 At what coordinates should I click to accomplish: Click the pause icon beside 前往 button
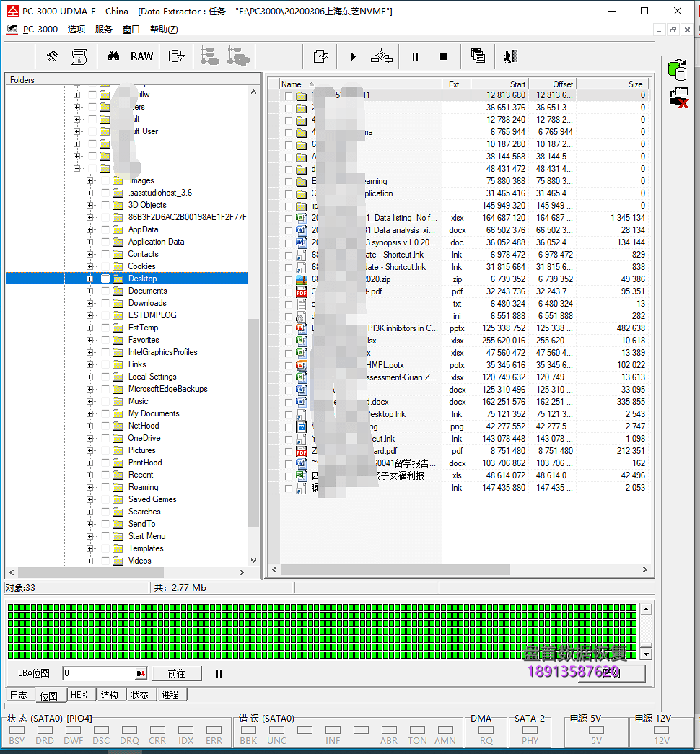point(219,674)
